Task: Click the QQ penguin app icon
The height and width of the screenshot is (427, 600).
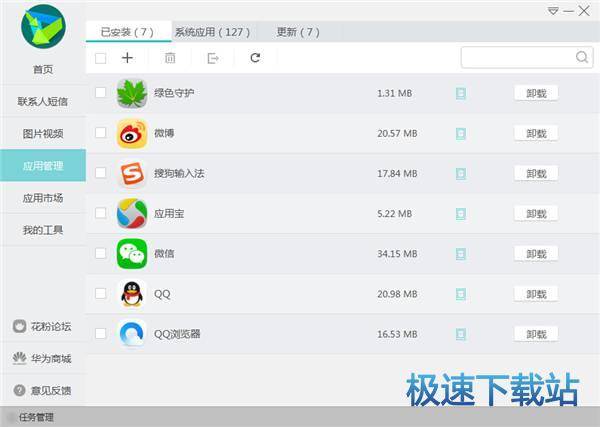Action: pos(132,294)
